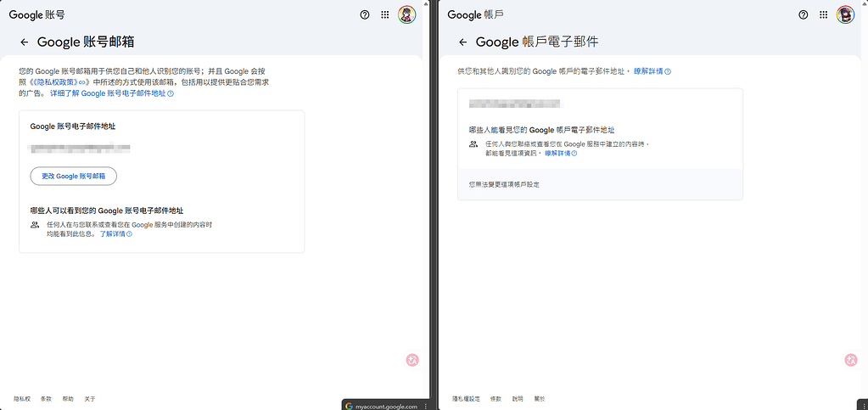Screen dimensions: 868x410
Task: Open the 隱私權設定 footer link in the right window
Action: click(x=466, y=399)
